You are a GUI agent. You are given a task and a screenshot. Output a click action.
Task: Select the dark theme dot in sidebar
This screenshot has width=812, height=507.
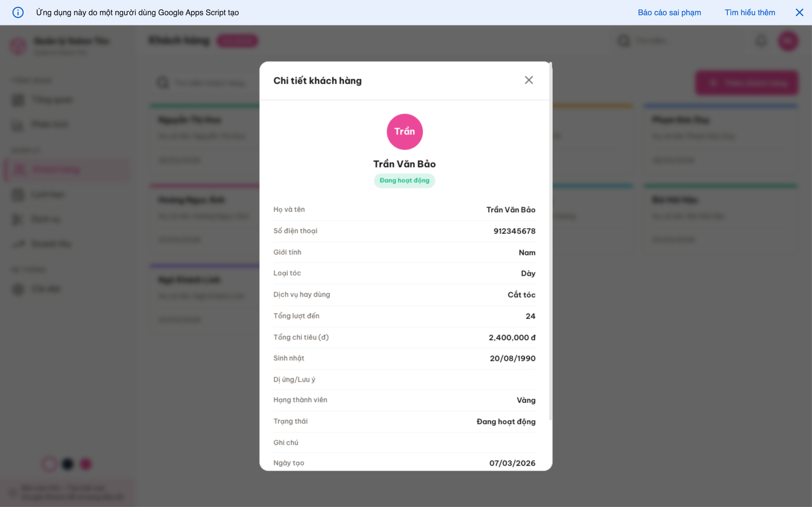[67, 464]
